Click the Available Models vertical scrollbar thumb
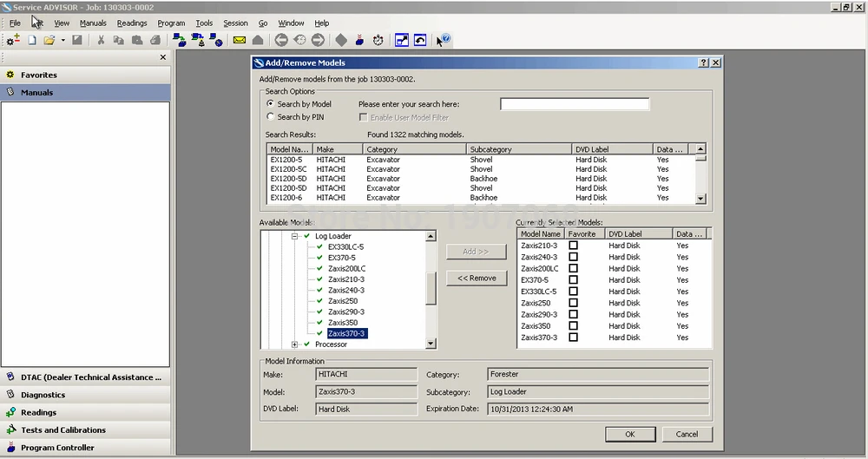This screenshot has width=868, height=459. pos(431,288)
